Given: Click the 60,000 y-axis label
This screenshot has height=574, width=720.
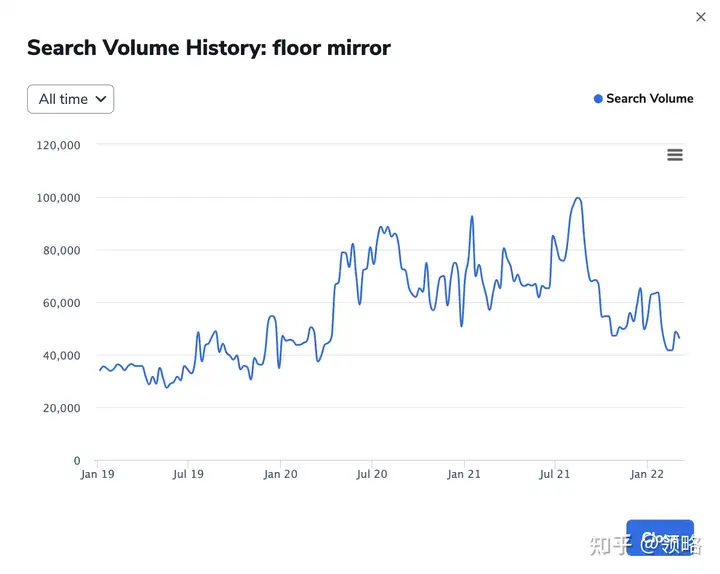Looking at the screenshot, I should 62,303.
